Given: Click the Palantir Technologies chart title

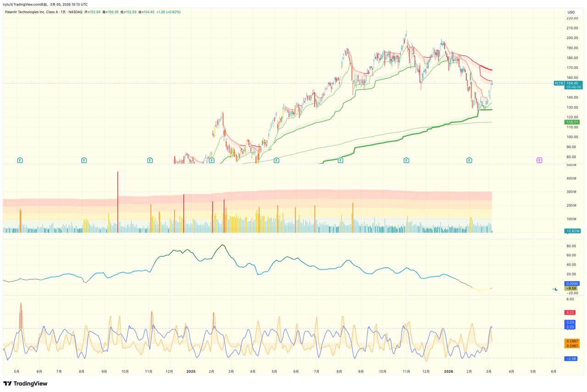Looking at the screenshot, I should coord(44,12).
